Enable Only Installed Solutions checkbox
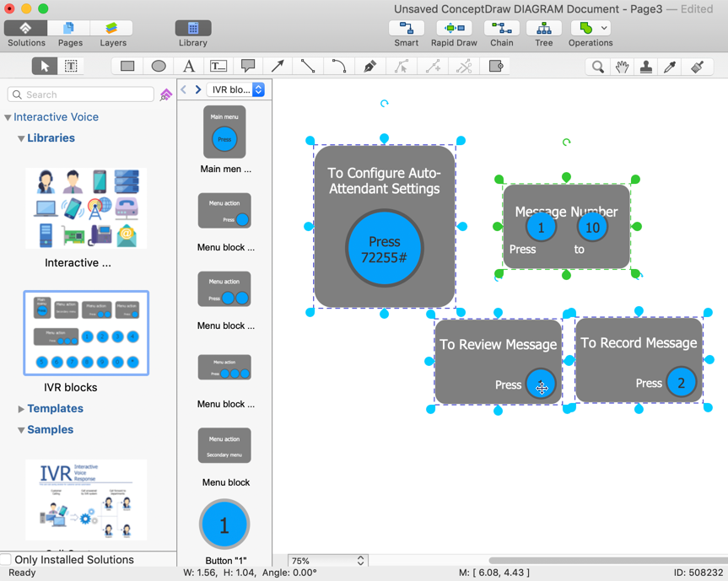 click(6, 560)
